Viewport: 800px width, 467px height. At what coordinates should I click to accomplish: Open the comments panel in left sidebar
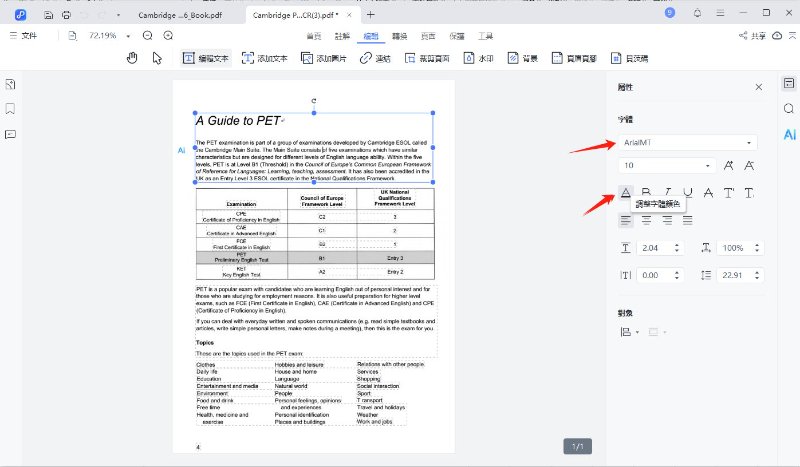10,133
